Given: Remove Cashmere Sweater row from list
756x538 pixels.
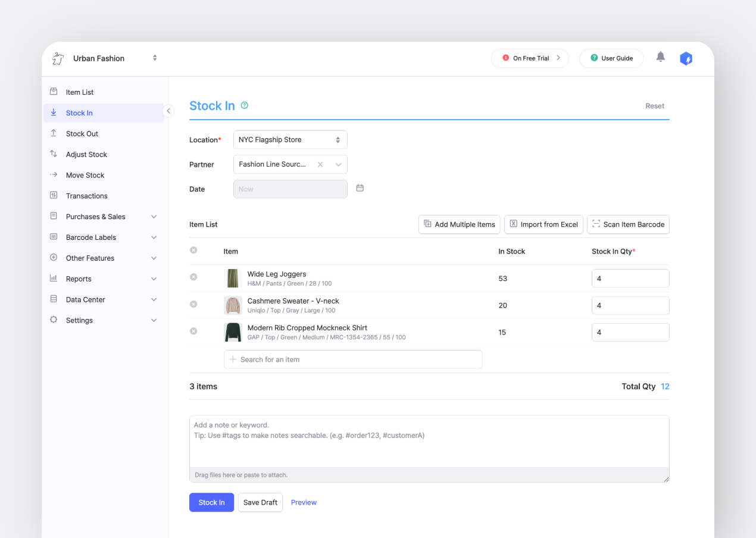Looking at the screenshot, I should point(193,304).
